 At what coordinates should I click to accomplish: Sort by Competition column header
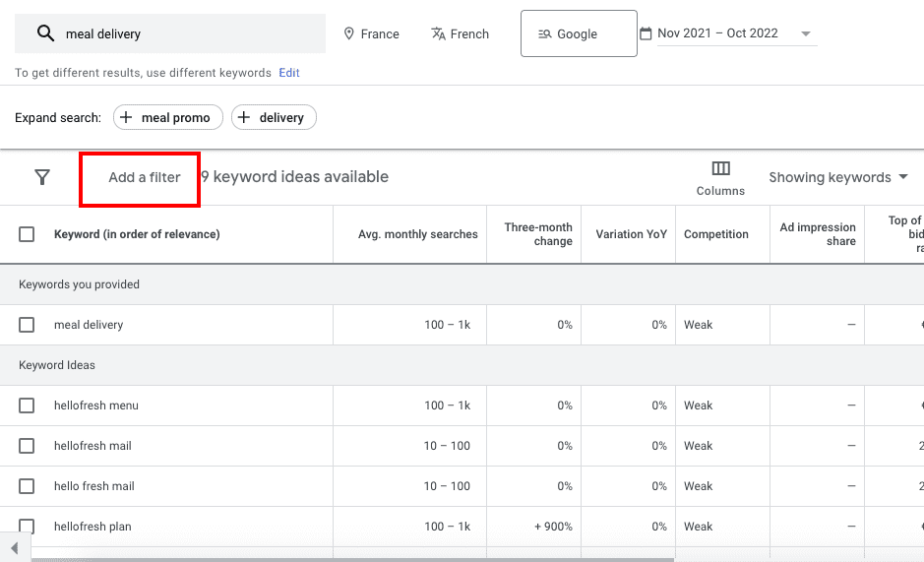716,234
